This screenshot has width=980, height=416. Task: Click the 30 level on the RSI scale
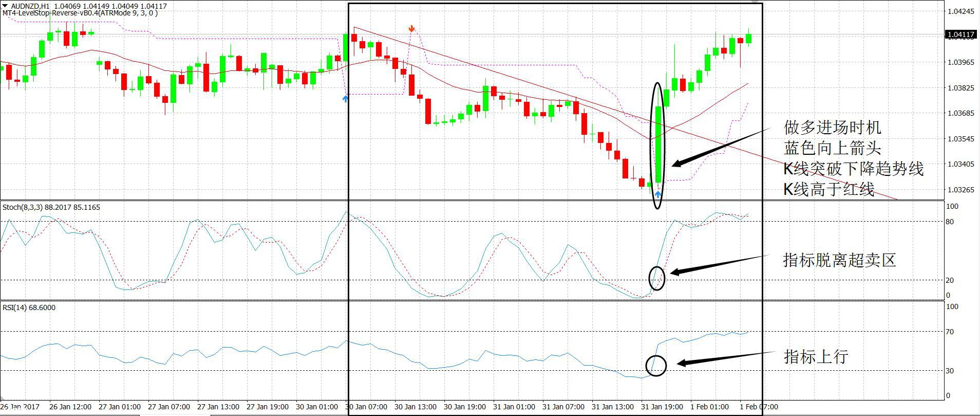[950, 371]
